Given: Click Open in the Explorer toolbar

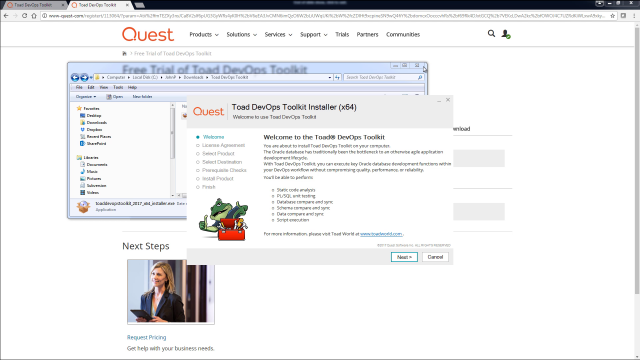Looking at the screenshot, I should [115, 97].
